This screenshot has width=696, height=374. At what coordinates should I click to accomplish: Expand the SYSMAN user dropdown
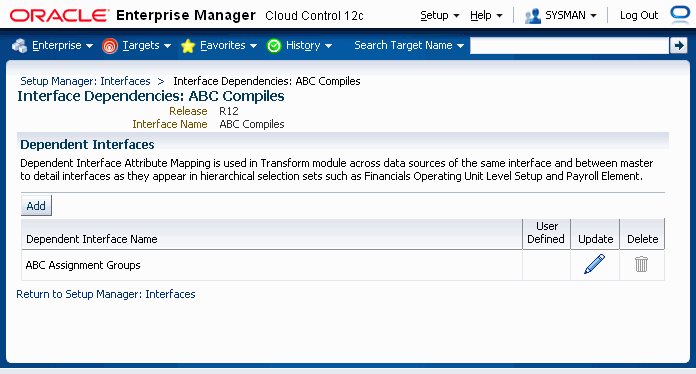pos(570,16)
